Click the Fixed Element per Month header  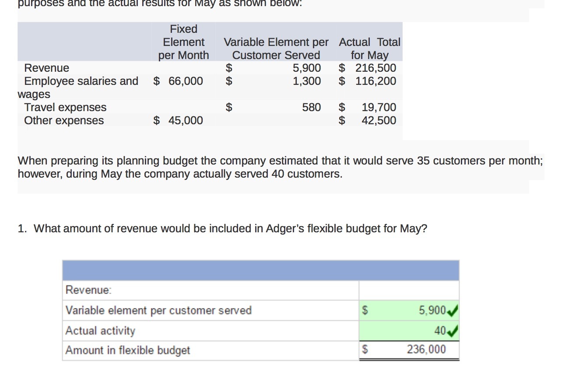pos(183,42)
